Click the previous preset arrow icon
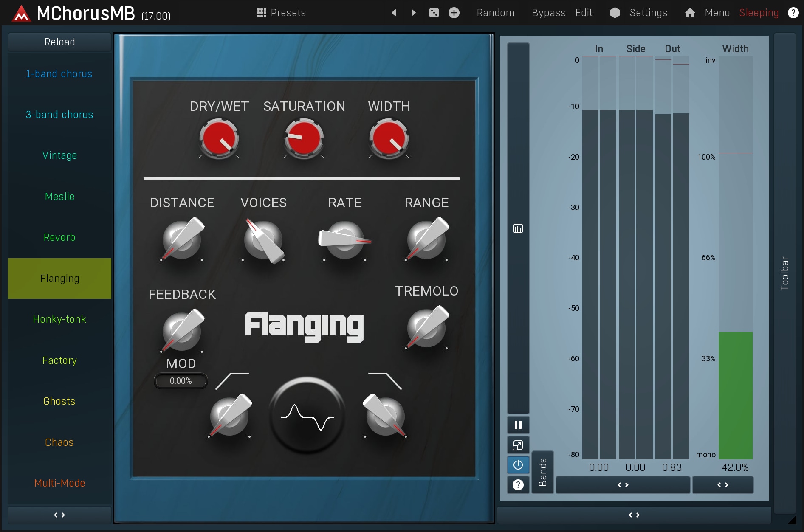 click(394, 13)
